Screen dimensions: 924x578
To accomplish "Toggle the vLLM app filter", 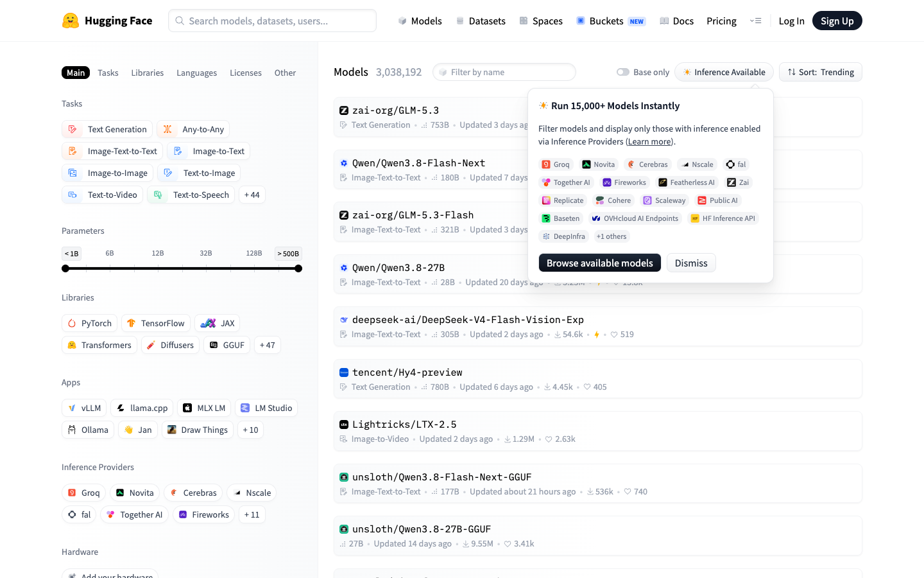I will (x=84, y=408).
